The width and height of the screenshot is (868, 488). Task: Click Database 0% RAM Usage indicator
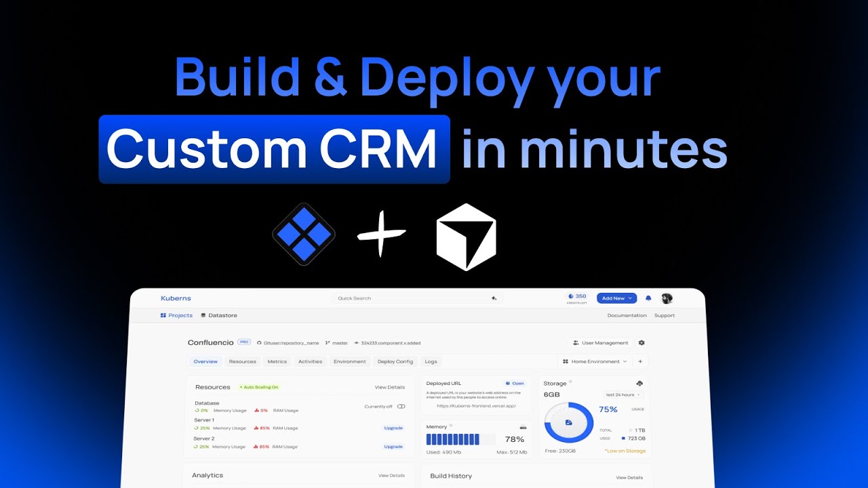pyautogui.click(x=277, y=410)
